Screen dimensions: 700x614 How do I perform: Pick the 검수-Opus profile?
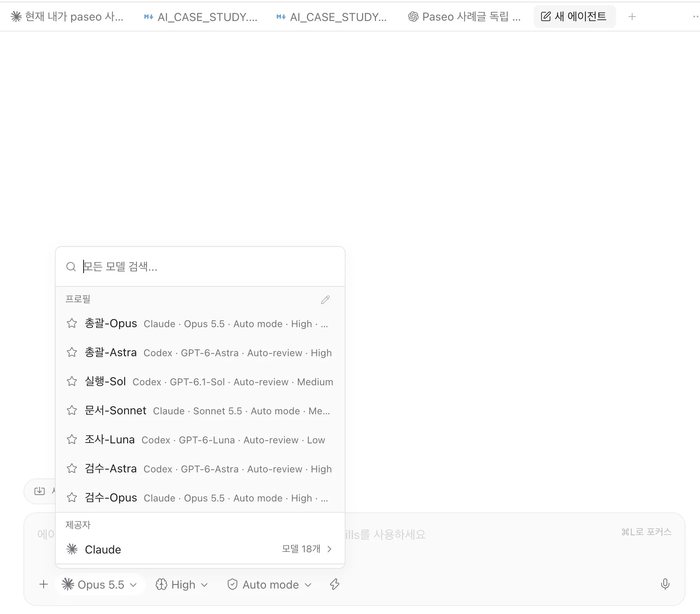[200, 498]
